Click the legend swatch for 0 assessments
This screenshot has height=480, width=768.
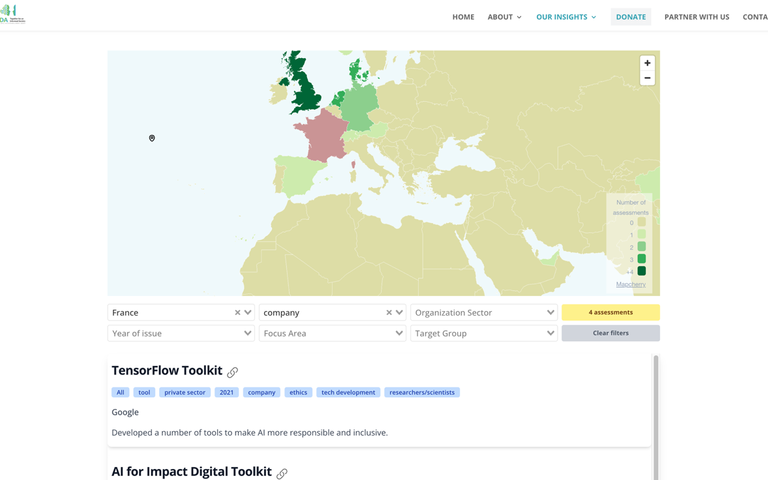tap(642, 222)
